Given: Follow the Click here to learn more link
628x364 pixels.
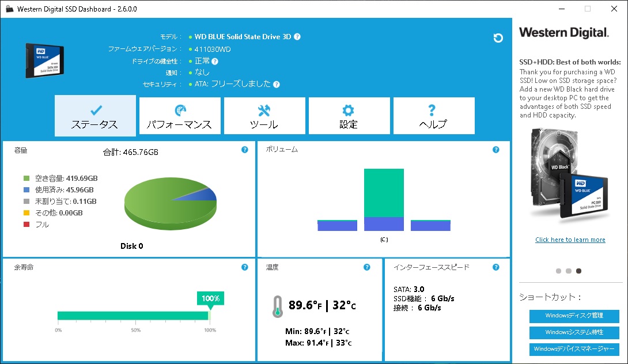Looking at the screenshot, I should 570,240.
